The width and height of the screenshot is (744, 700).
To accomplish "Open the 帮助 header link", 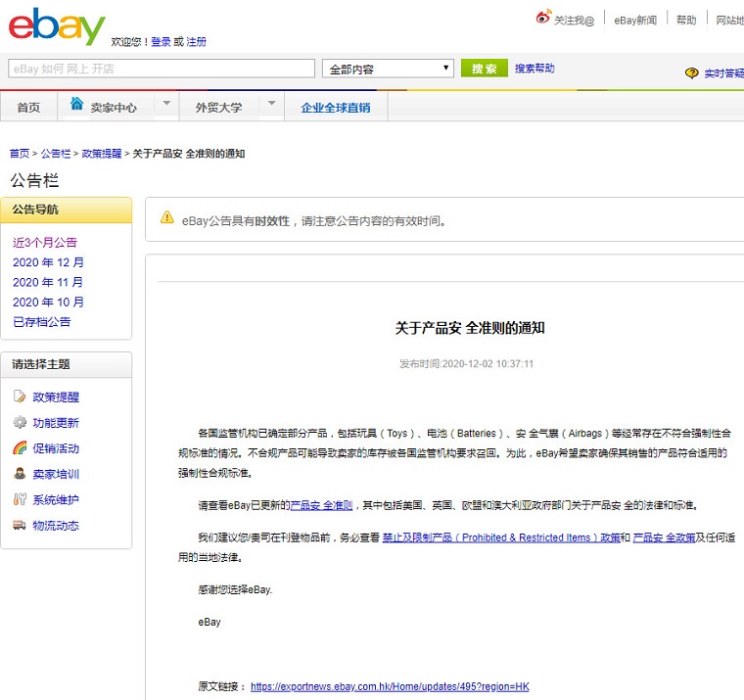I will [x=686, y=20].
